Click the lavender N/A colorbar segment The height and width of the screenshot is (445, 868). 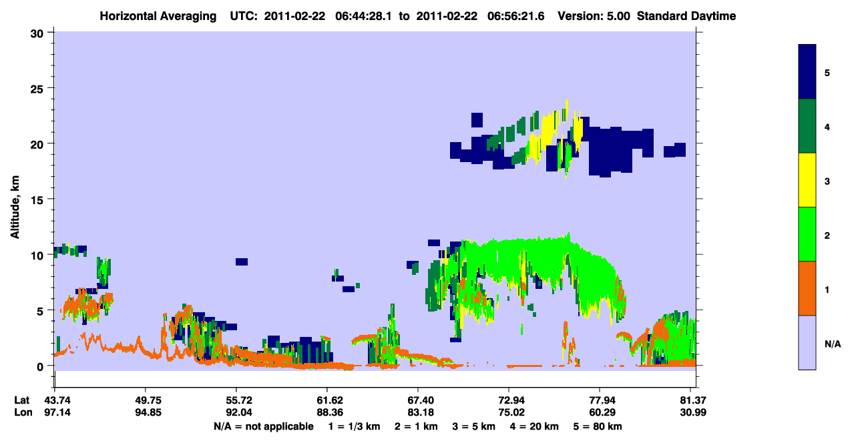pyautogui.click(x=807, y=342)
